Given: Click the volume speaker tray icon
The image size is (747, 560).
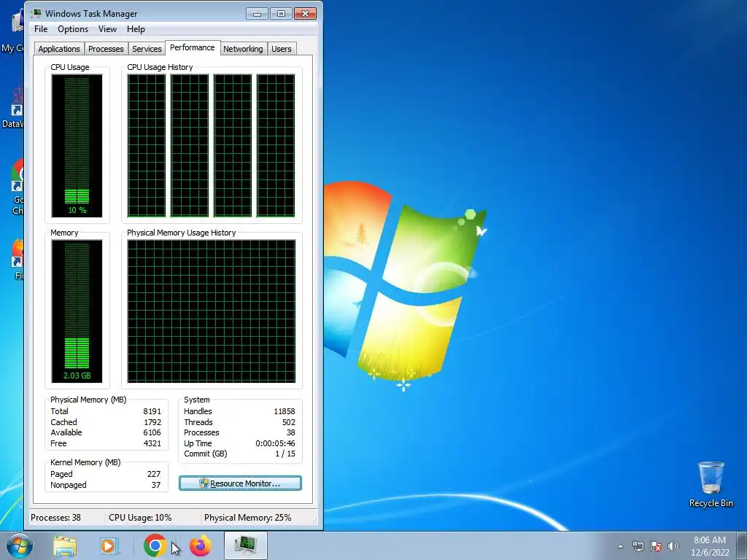Looking at the screenshot, I should tap(673, 546).
